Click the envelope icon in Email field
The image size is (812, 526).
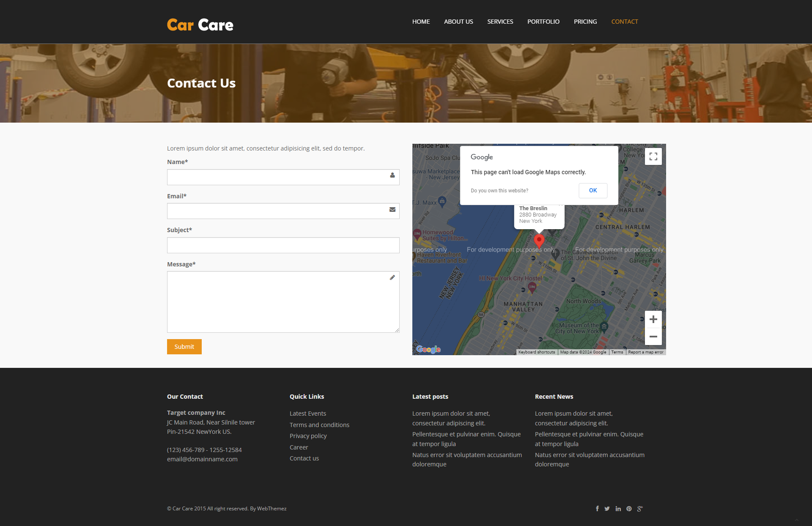(x=392, y=209)
